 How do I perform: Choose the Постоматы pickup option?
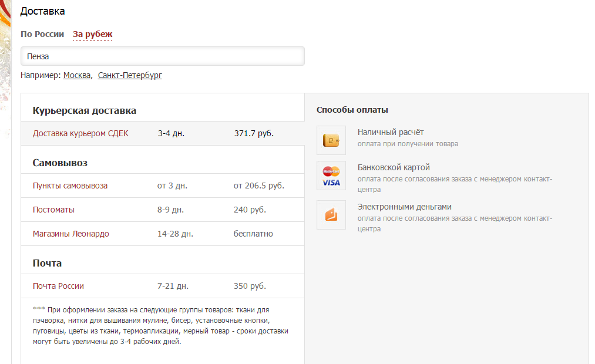(53, 210)
